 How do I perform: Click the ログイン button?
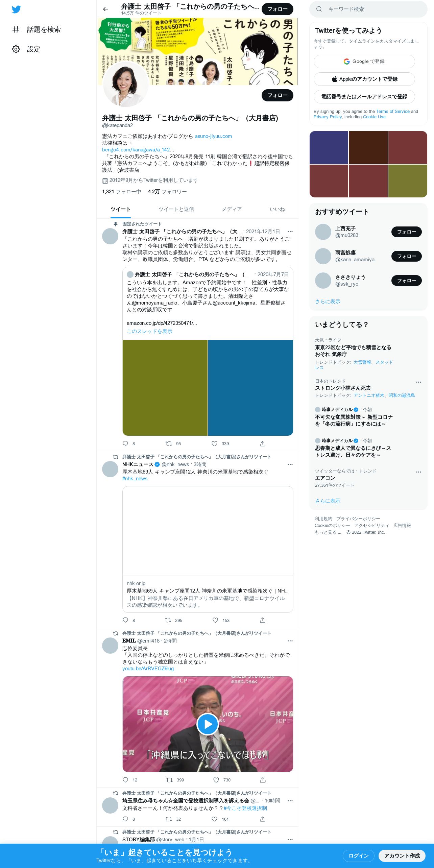click(359, 855)
